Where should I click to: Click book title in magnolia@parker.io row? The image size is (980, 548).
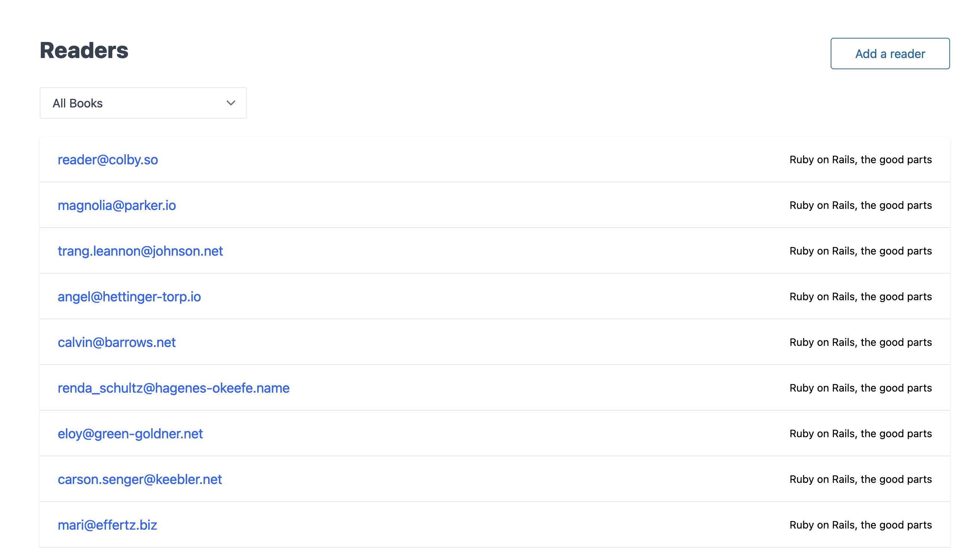860,206
